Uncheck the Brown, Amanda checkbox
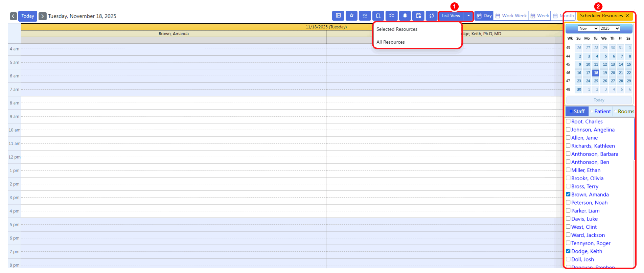 pyautogui.click(x=568, y=194)
